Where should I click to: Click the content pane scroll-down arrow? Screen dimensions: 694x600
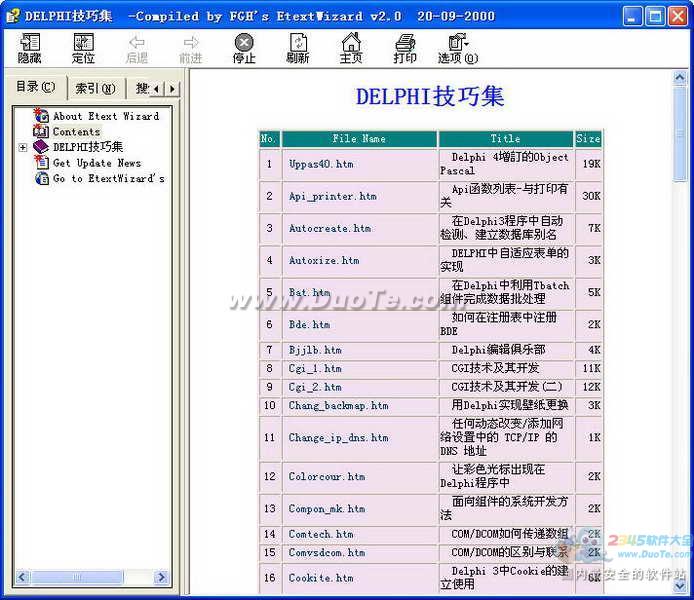click(679, 586)
